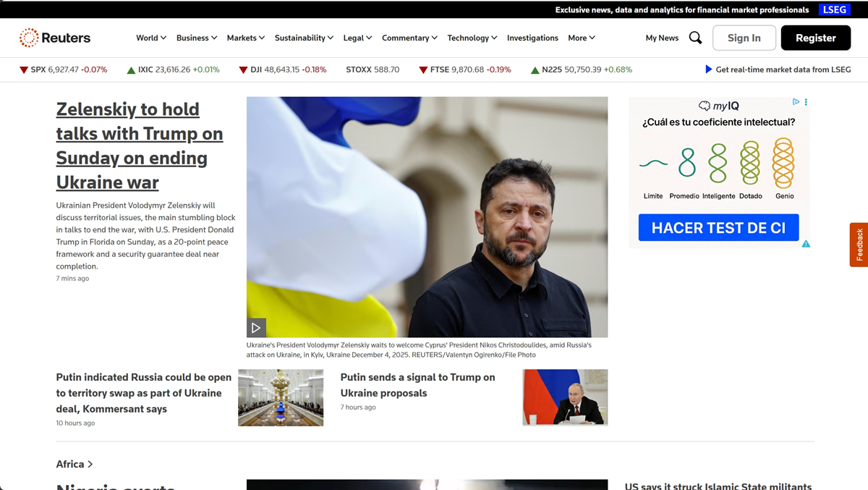868x490 pixels.
Task: Click the Kremlin hall article thumbnail
Action: point(281,397)
